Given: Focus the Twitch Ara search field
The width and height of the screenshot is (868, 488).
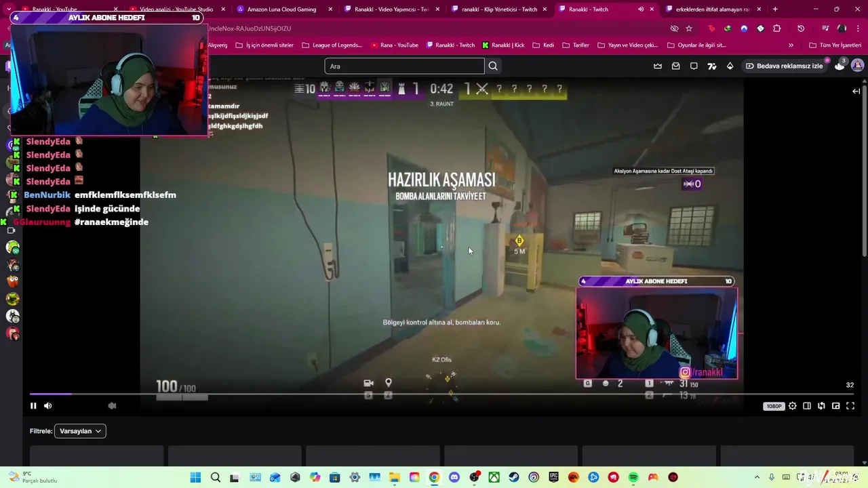Looking at the screenshot, I should point(404,66).
